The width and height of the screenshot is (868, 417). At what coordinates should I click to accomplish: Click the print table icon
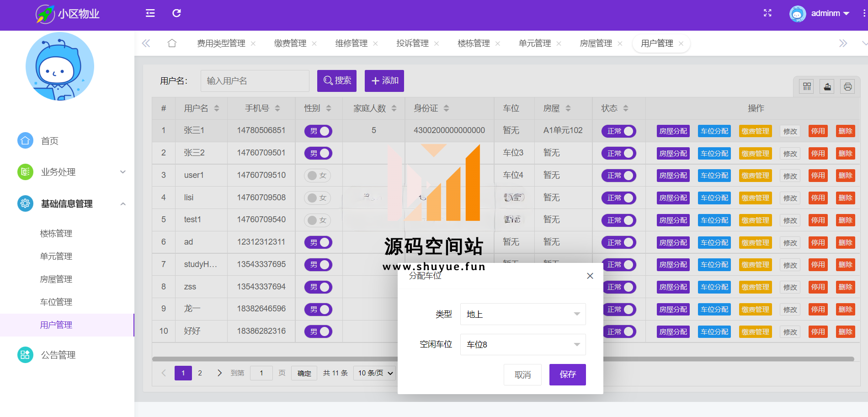pos(847,86)
